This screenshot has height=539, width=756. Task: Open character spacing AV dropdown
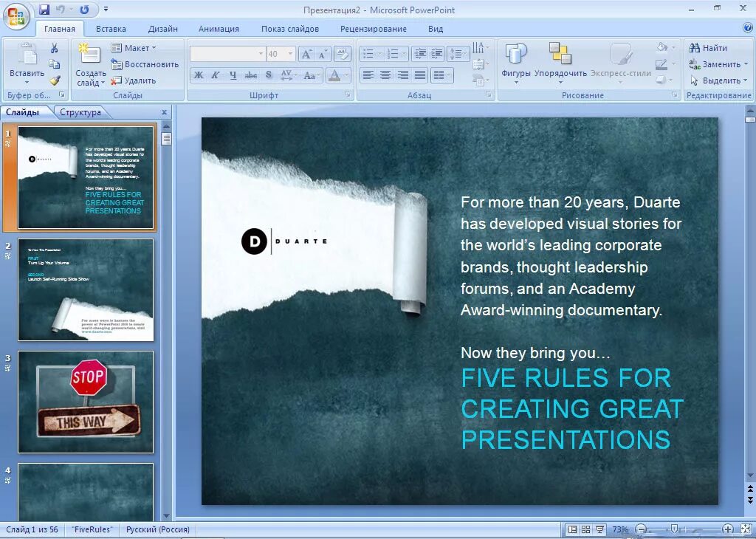[288, 75]
